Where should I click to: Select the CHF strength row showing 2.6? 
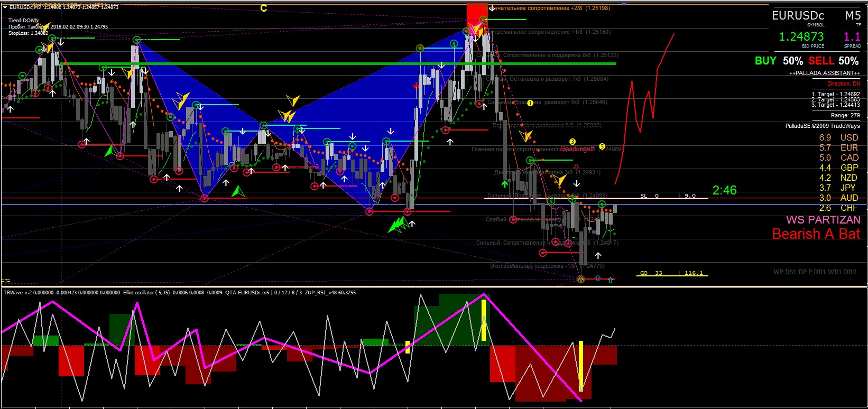coord(838,208)
